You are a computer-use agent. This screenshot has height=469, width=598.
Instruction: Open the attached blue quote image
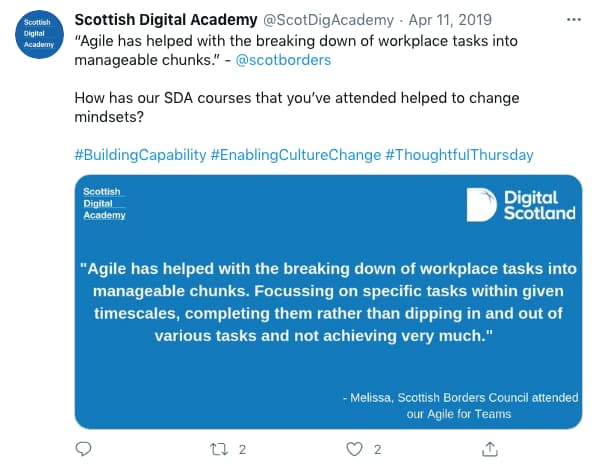(x=328, y=302)
